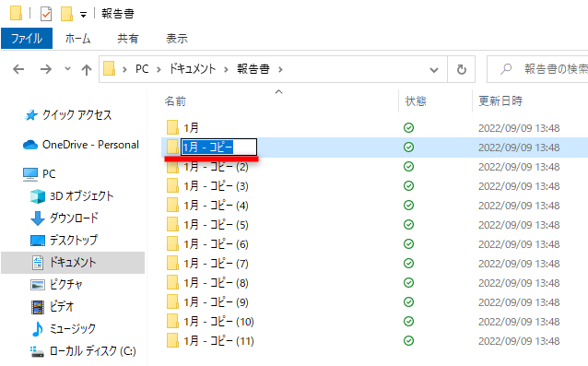Select folder 1月 - コピー (8)

(216, 283)
